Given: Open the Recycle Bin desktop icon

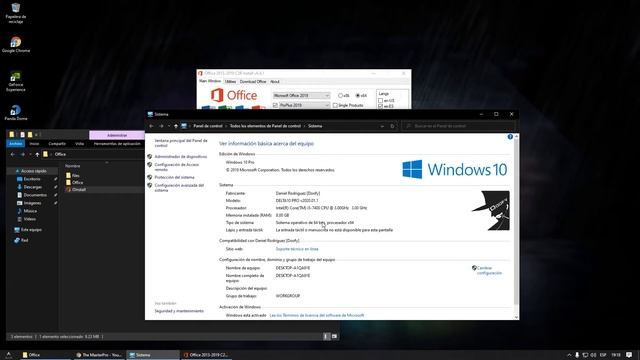Looking at the screenshot, I should pos(16,13).
